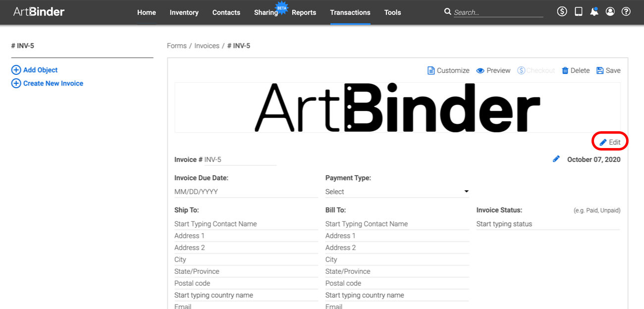
Task: Open the Reports menu
Action: (304, 12)
